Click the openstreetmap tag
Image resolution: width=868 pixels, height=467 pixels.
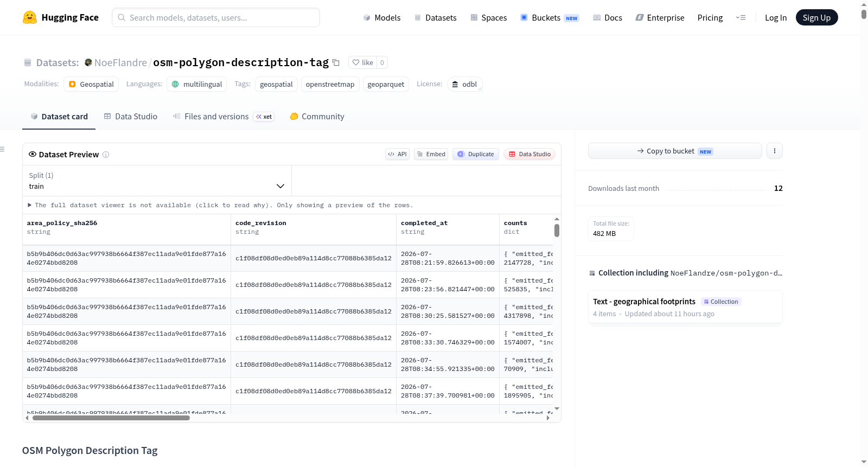pyautogui.click(x=330, y=84)
